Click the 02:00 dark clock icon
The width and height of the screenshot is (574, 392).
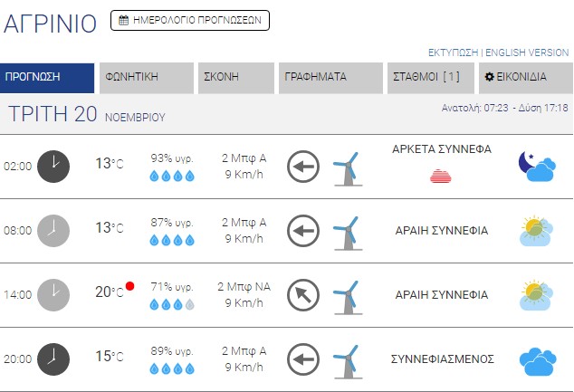pyautogui.click(x=53, y=167)
